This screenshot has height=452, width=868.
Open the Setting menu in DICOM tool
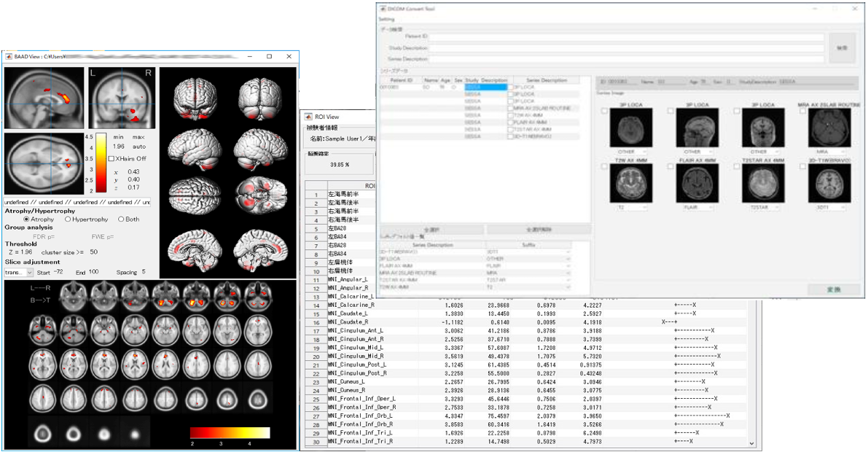pos(386,20)
